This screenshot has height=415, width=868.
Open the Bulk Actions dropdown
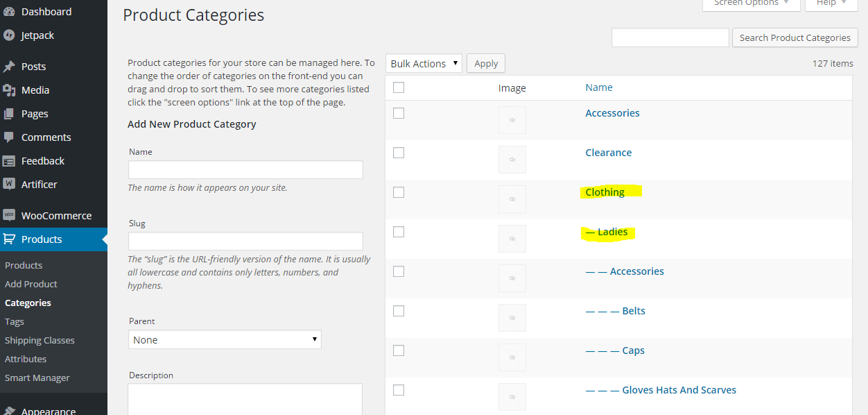click(x=424, y=64)
